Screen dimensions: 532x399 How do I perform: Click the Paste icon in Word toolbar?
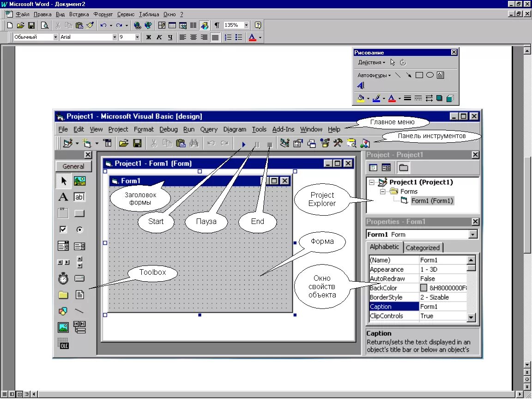click(x=79, y=25)
